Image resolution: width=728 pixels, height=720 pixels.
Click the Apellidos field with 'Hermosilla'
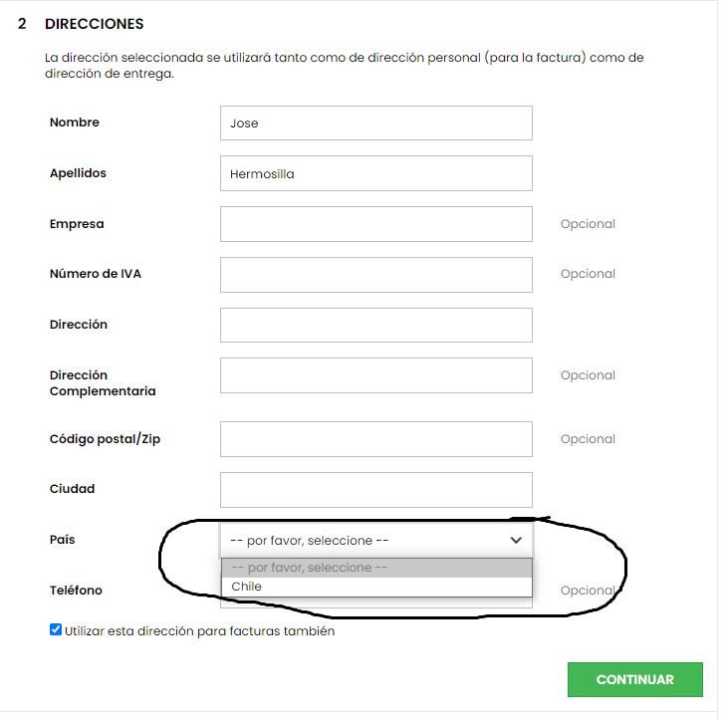pos(375,173)
